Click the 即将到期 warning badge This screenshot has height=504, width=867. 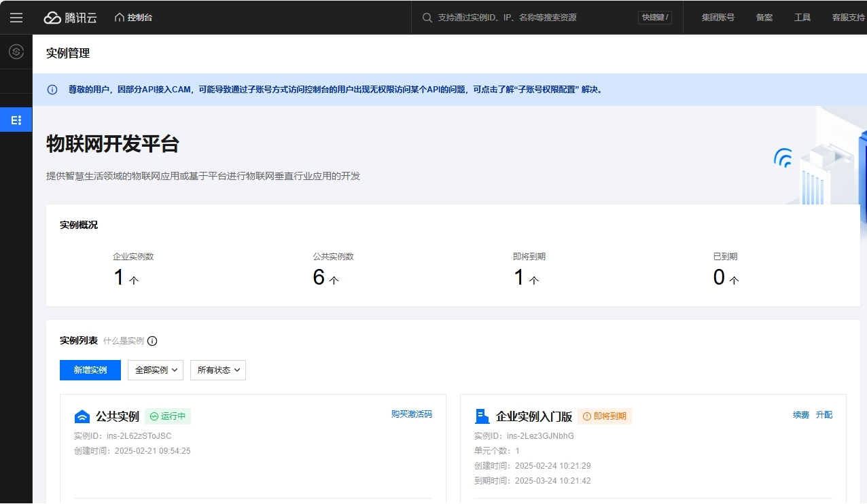[605, 416]
